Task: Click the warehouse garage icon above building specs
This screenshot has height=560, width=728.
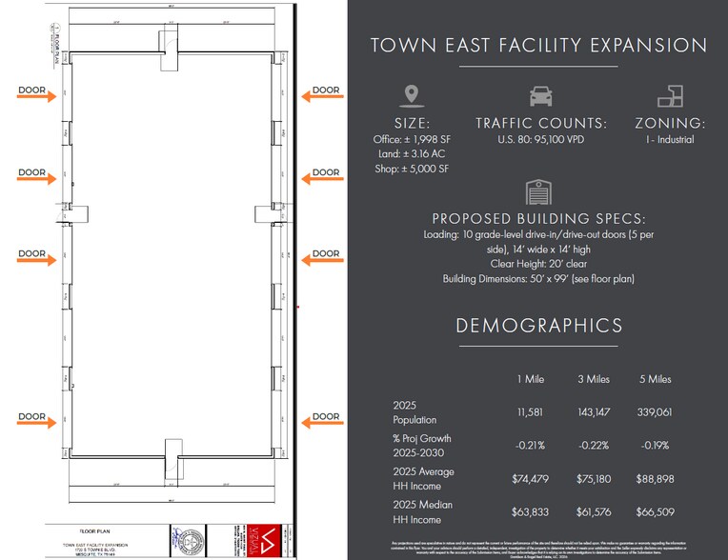Action: tap(538, 192)
